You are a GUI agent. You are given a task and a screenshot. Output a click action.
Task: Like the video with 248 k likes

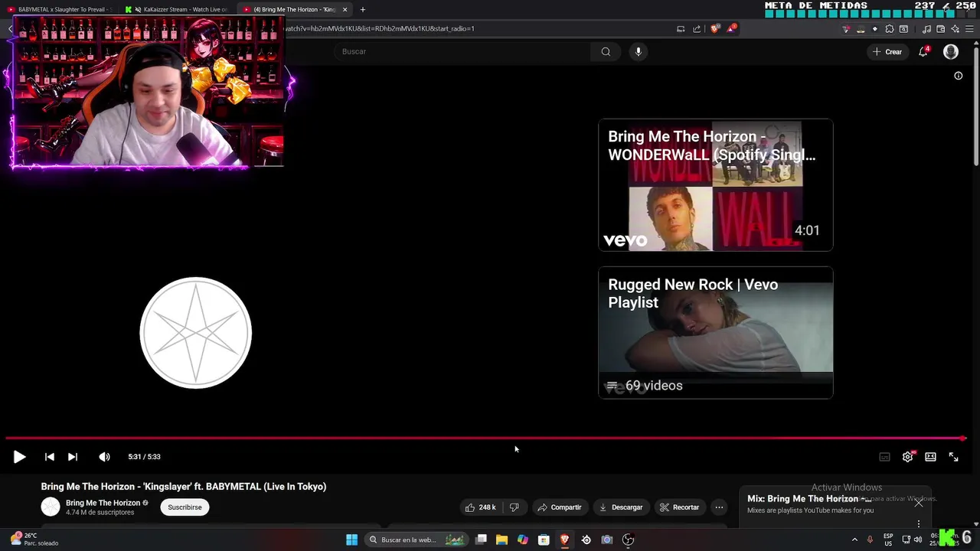point(480,507)
